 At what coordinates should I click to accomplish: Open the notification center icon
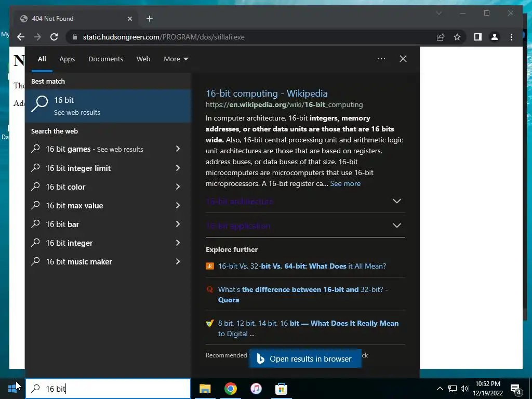[516, 389]
